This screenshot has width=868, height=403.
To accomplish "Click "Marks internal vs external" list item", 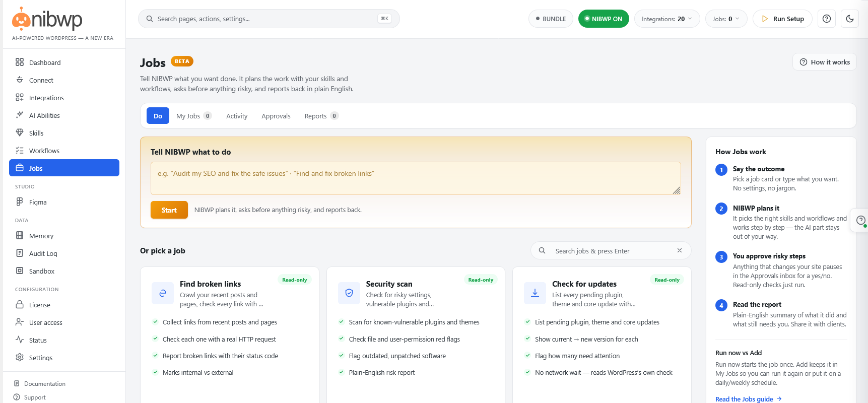I will point(198,372).
